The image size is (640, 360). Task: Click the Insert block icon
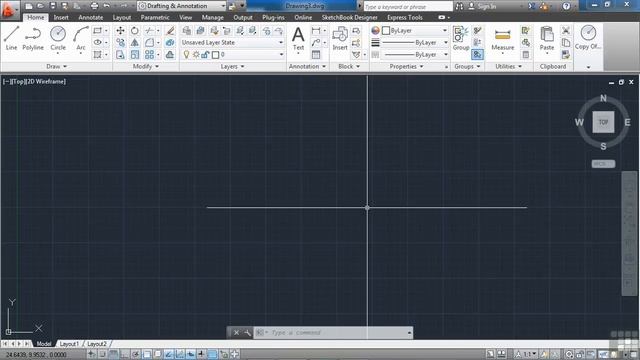coord(340,38)
